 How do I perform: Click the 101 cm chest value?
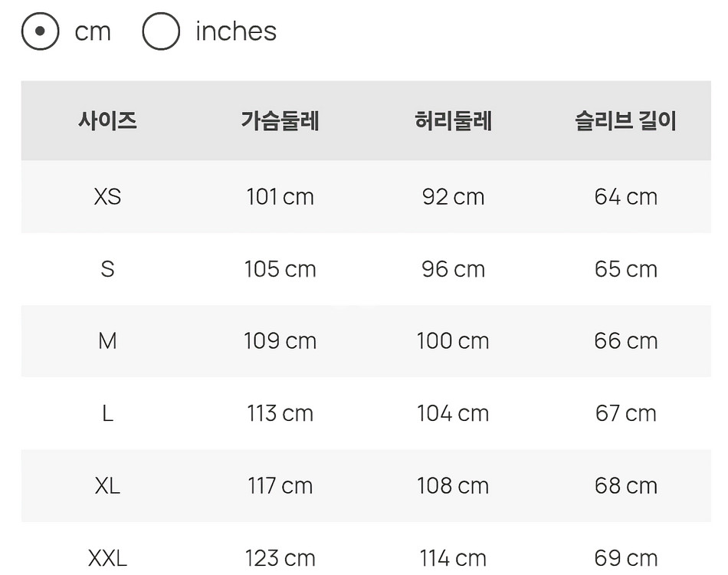coord(280,197)
